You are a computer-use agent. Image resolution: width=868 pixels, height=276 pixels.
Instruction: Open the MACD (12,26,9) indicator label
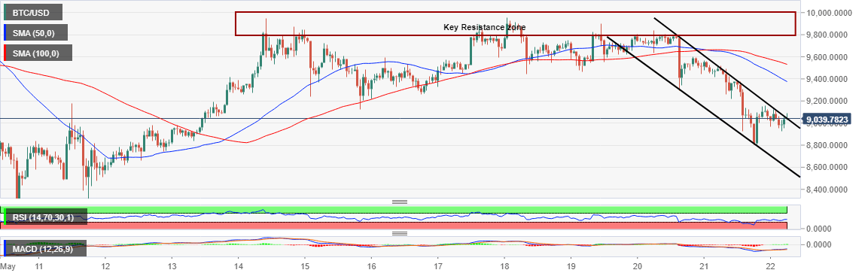coord(44,250)
